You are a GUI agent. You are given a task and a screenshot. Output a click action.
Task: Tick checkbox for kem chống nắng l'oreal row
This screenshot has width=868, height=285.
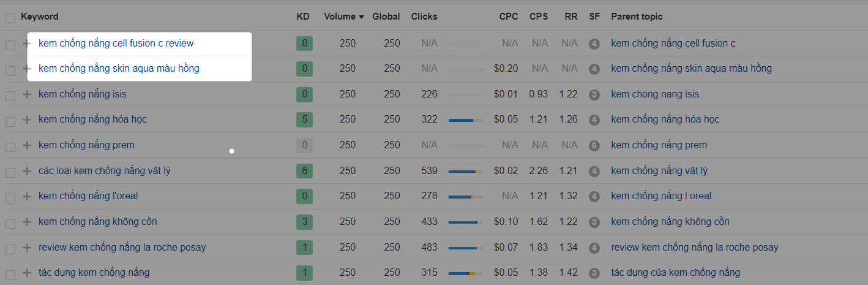pos(10,198)
